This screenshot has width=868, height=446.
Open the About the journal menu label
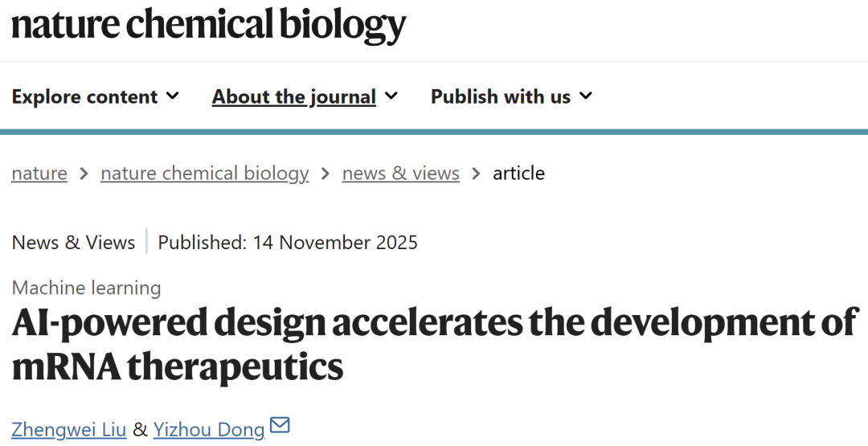[x=294, y=97]
